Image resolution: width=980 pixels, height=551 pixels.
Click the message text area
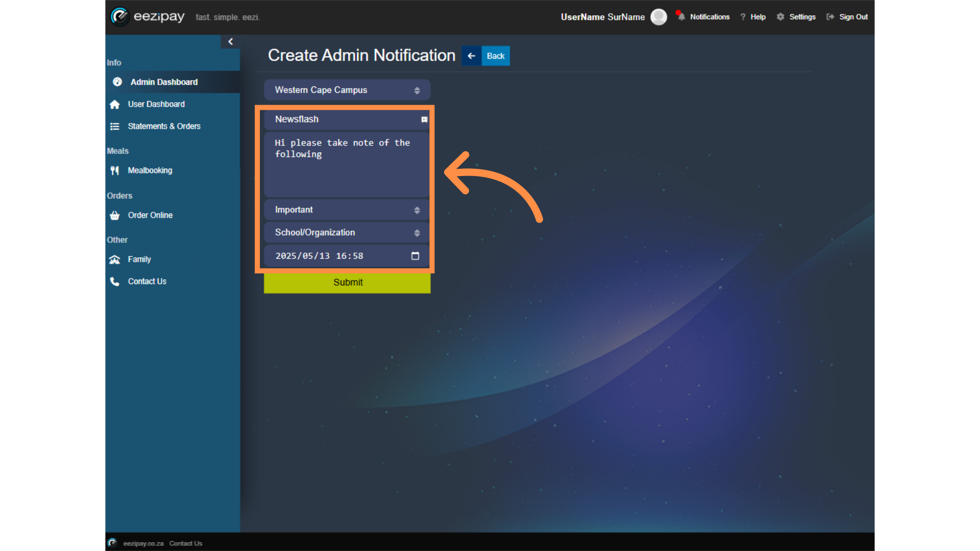(347, 164)
